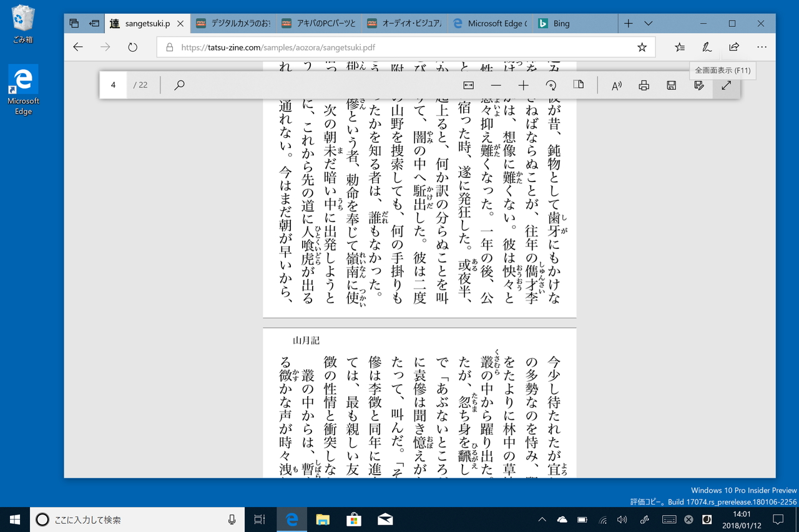Zoom in on the PDF

[x=523, y=85]
